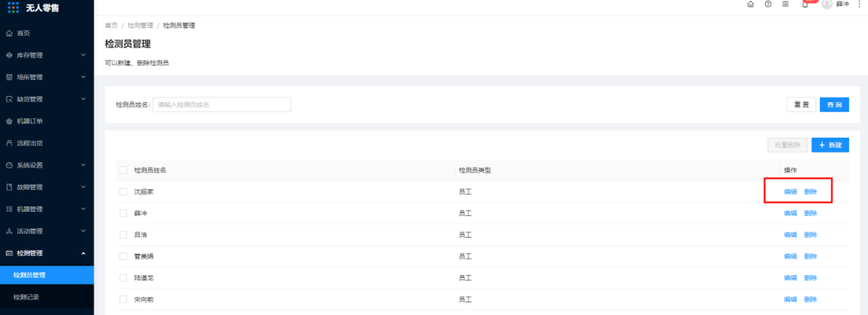Click 编辑 link for 薛冲 row

coord(790,213)
